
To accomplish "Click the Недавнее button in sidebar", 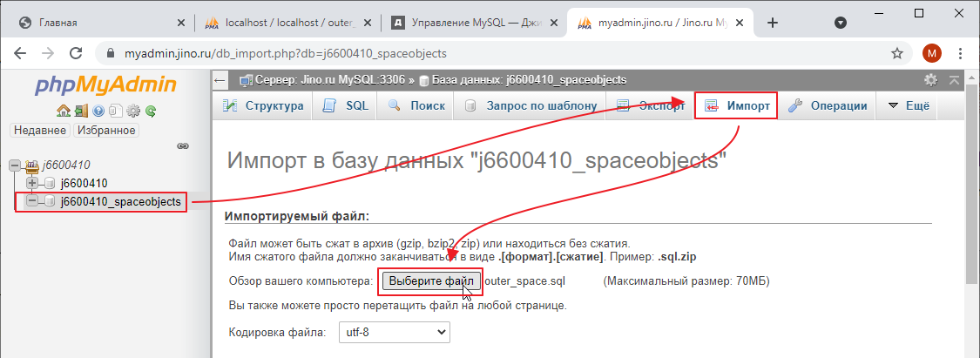I will (39, 130).
